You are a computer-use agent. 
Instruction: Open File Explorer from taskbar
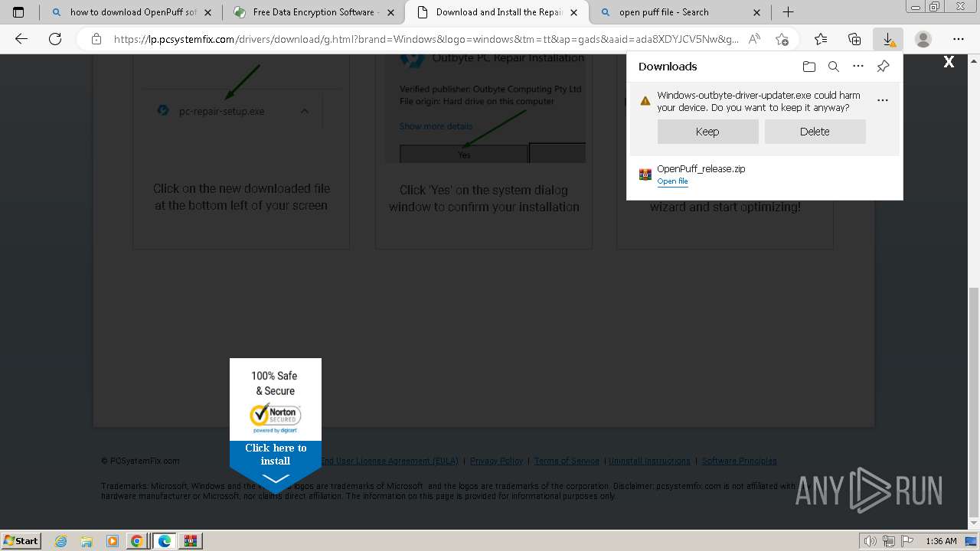pyautogui.click(x=87, y=541)
